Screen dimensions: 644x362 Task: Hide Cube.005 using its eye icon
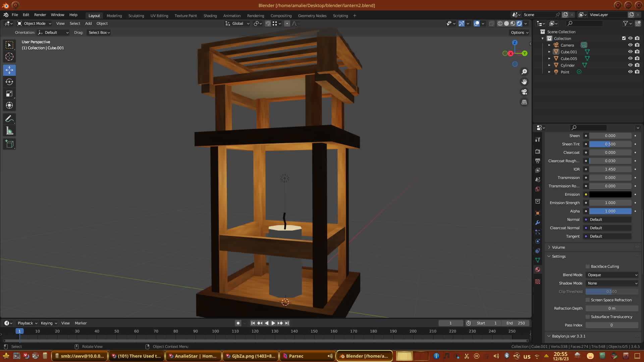[x=630, y=58]
